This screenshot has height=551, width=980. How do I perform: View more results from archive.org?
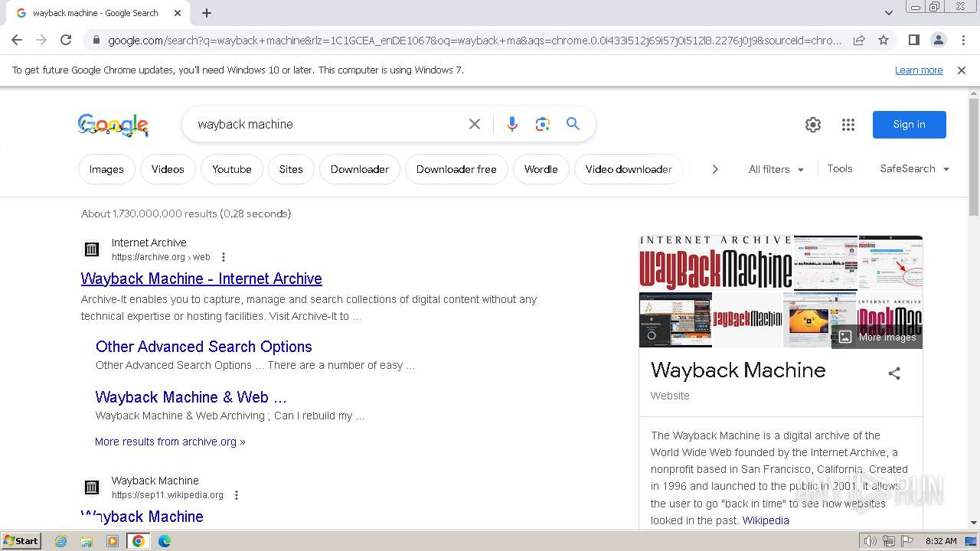(170, 442)
